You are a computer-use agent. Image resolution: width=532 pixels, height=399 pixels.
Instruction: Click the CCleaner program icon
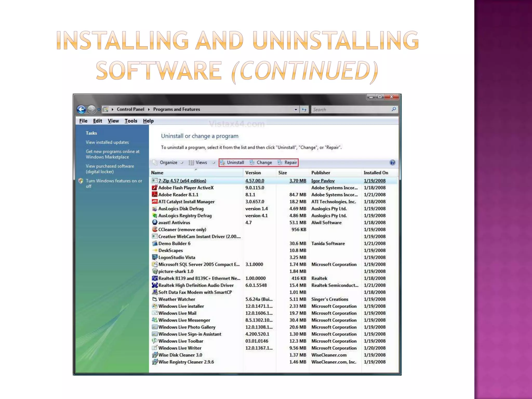[155, 229]
